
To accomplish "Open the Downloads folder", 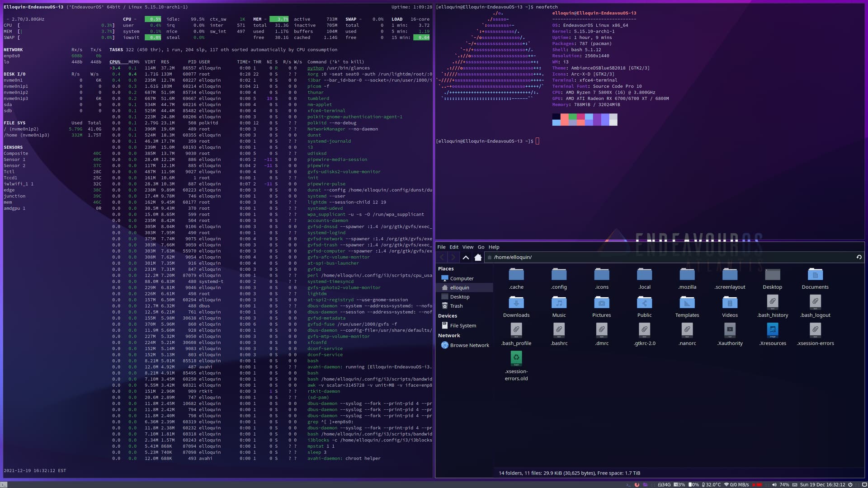I will 516,306.
